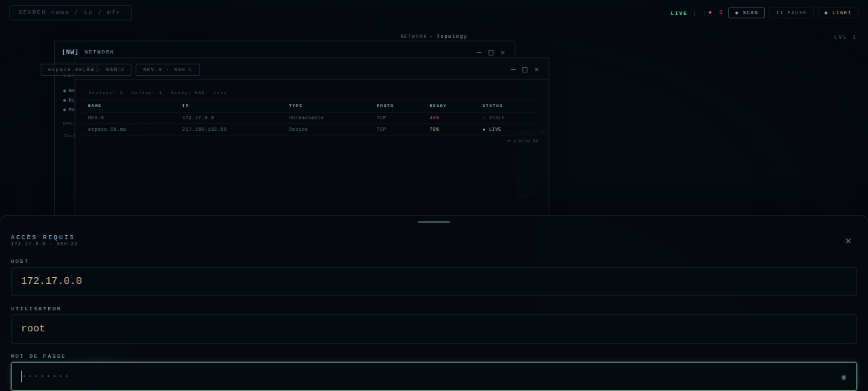Click the search name / ip / mfr box

coord(71,13)
